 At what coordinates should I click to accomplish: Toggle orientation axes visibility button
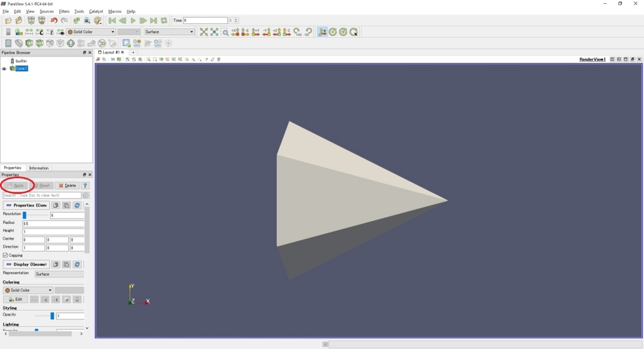[x=323, y=32]
